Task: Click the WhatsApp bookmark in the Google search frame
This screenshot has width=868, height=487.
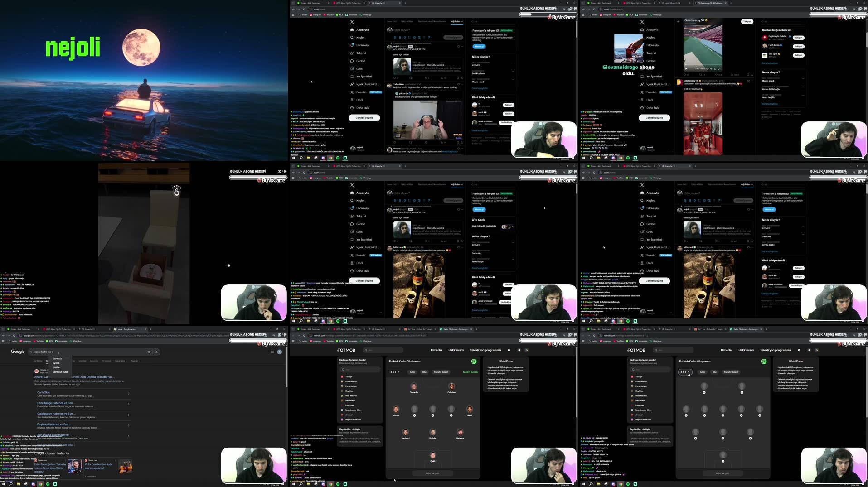Action: (x=76, y=341)
